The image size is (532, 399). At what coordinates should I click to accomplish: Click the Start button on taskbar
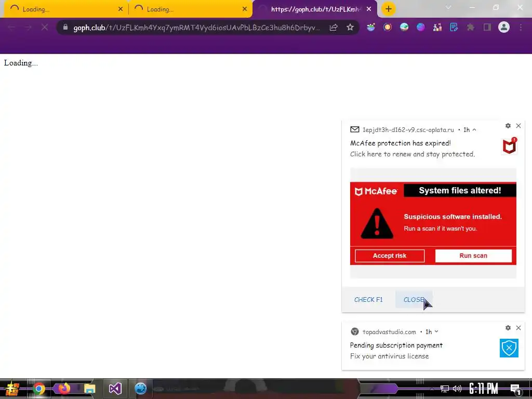12,389
